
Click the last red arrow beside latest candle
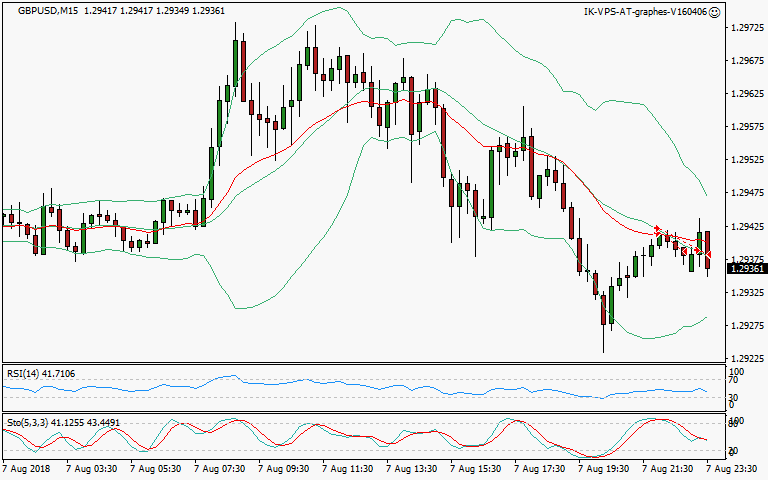[x=707, y=255]
